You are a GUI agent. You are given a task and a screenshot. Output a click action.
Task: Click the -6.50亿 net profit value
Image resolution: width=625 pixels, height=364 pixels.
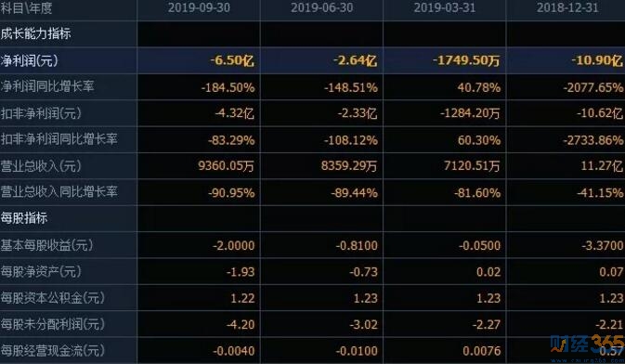coord(232,60)
